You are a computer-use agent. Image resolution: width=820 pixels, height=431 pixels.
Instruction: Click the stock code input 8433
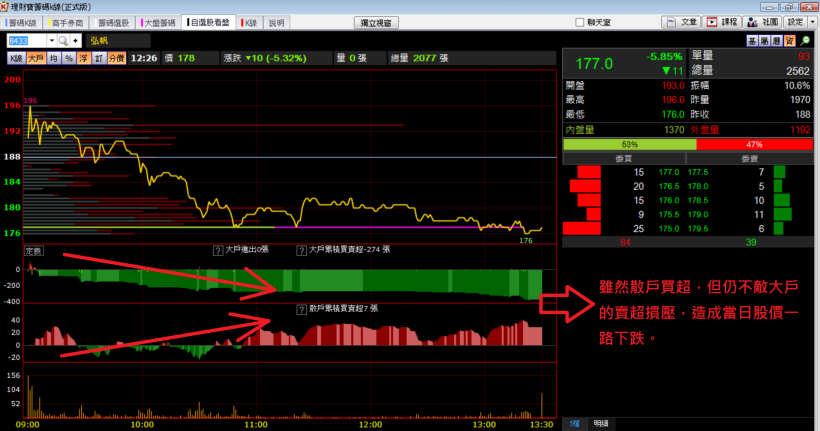click(x=27, y=41)
